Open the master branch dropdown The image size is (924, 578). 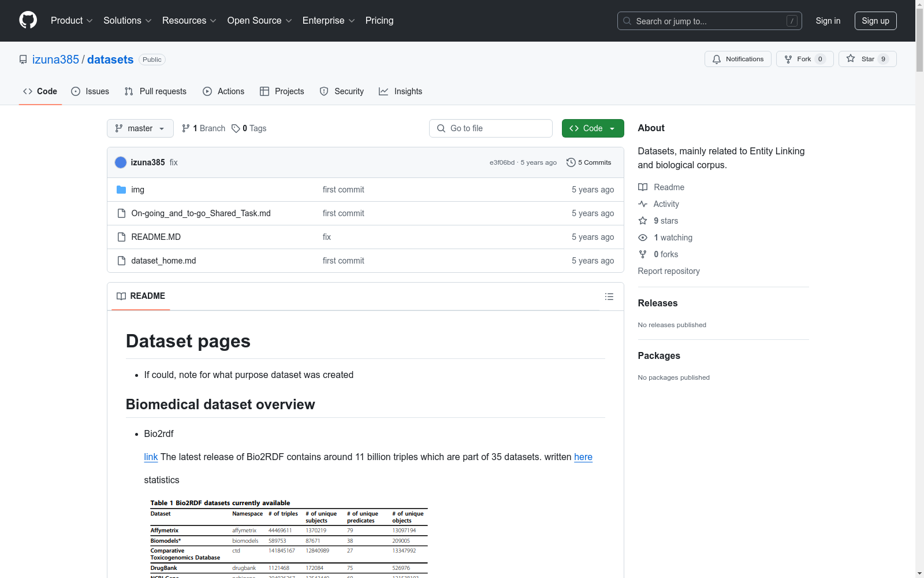coord(140,128)
